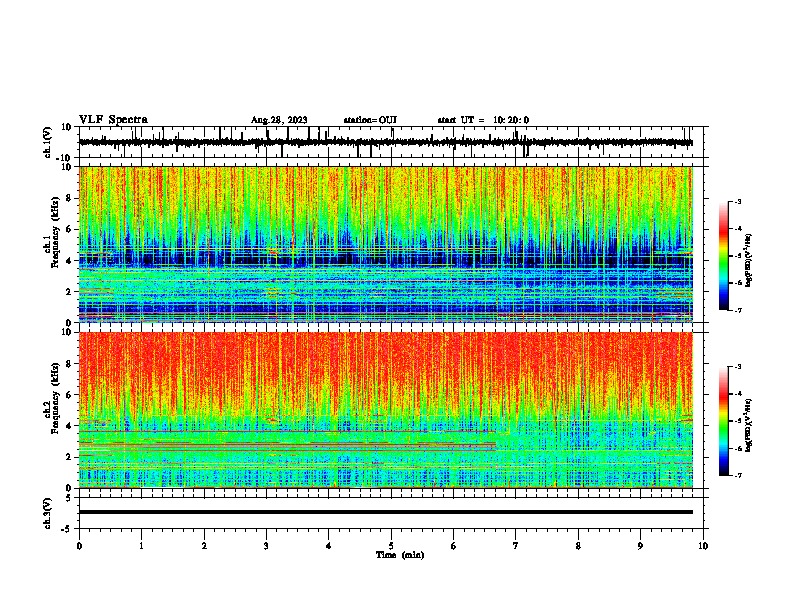
Task: Click the ch.1 color scale bar
Action: click(724, 256)
